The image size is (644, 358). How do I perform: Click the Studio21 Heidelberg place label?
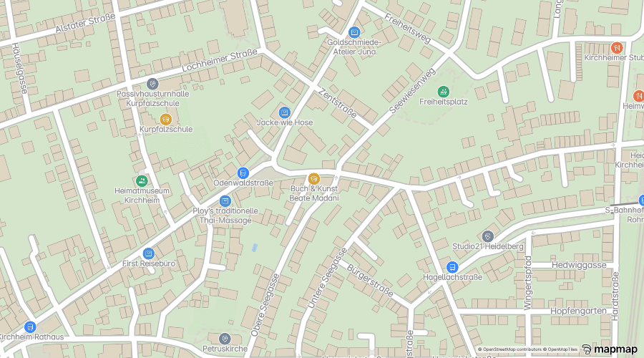tap(488, 246)
